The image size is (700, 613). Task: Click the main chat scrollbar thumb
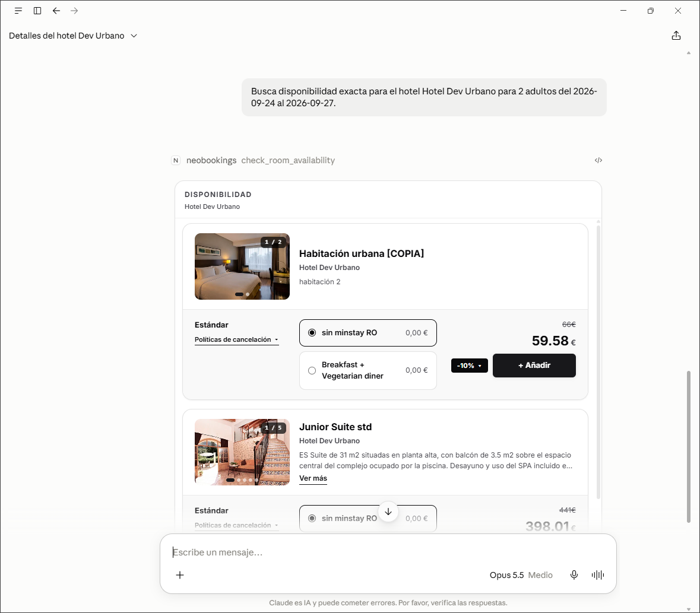coord(688,446)
